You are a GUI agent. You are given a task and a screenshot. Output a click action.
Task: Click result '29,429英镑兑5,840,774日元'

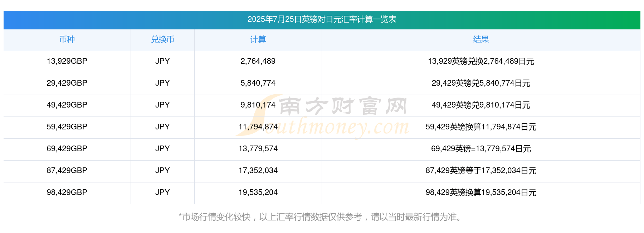pos(481,83)
